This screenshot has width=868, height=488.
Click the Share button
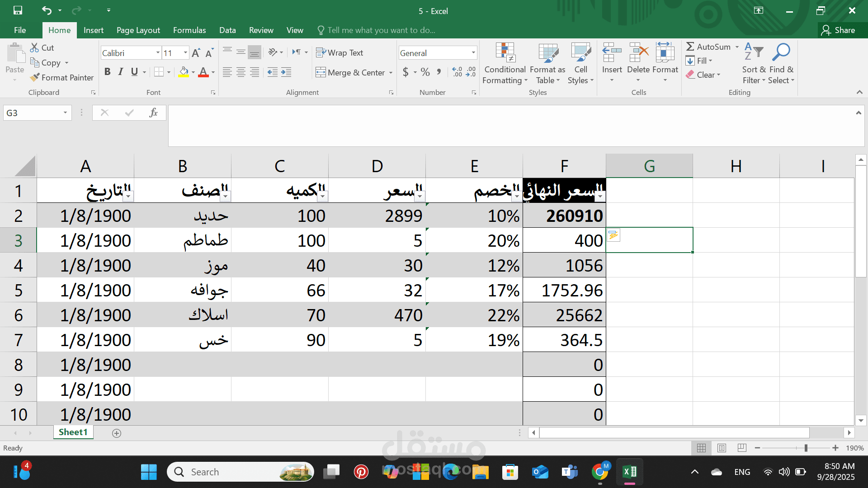coord(839,30)
